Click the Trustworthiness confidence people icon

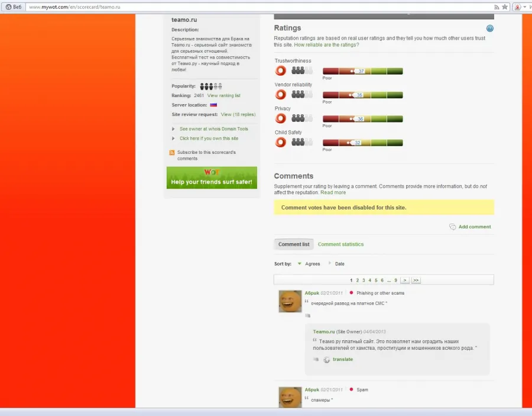(x=302, y=70)
